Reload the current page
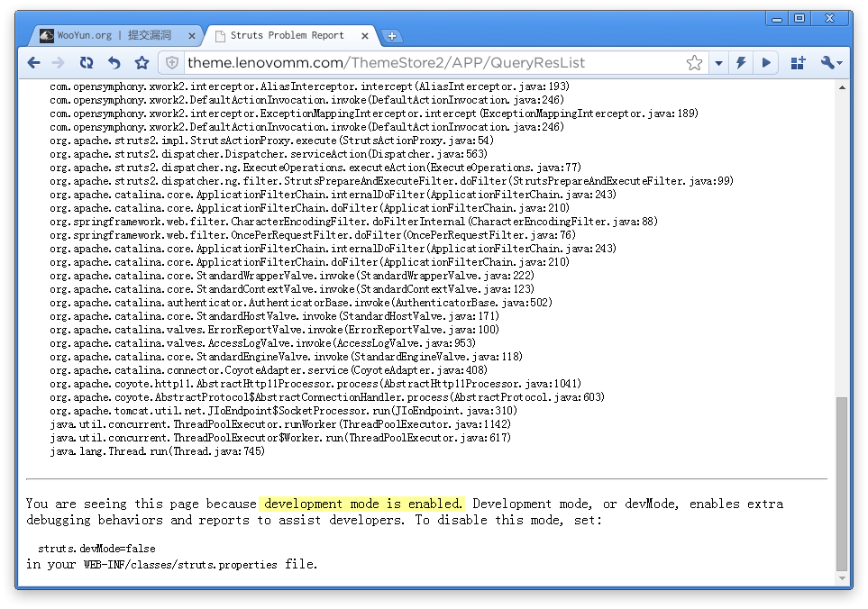This screenshot has height=609, width=868. pyautogui.click(x=87, y=63)
